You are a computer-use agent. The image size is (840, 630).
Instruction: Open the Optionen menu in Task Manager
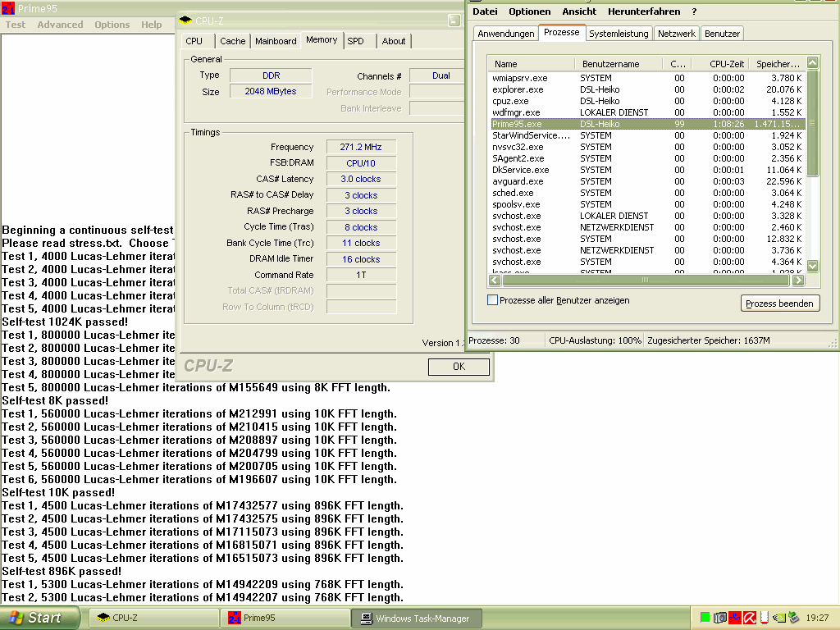pos(529,11)
